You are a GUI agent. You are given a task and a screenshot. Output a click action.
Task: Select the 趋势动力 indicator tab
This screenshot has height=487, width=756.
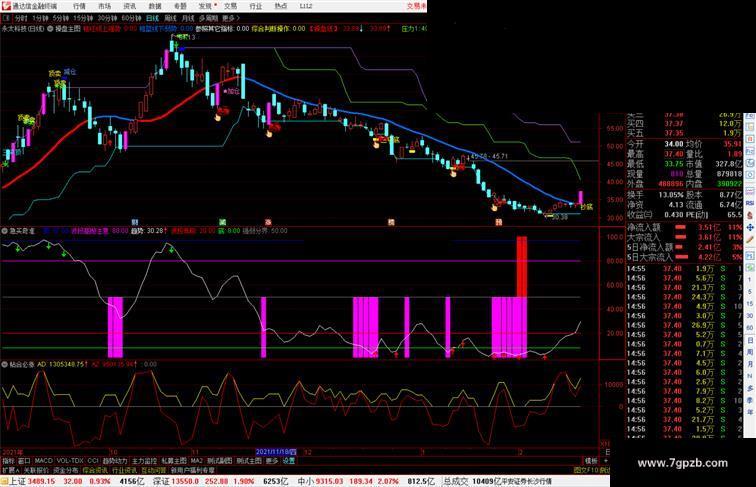click(x=115, y=461)
